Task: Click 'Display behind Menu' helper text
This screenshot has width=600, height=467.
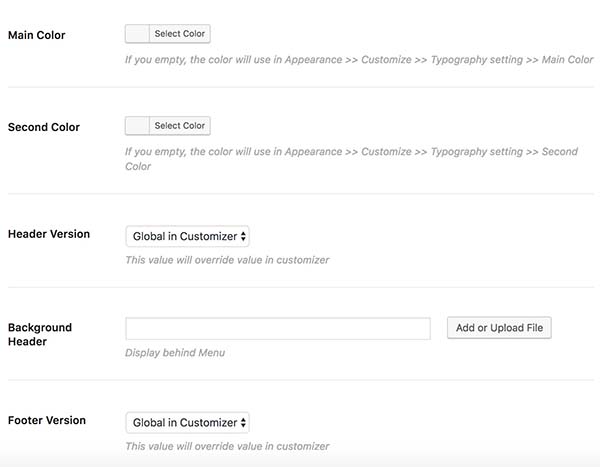Action: (x=175, y=353)
